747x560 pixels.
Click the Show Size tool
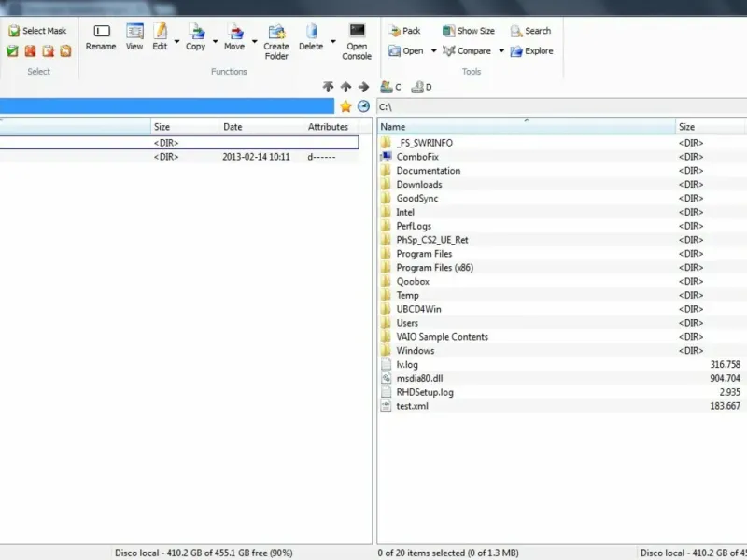pyautogui.click(x=469, y=31)
